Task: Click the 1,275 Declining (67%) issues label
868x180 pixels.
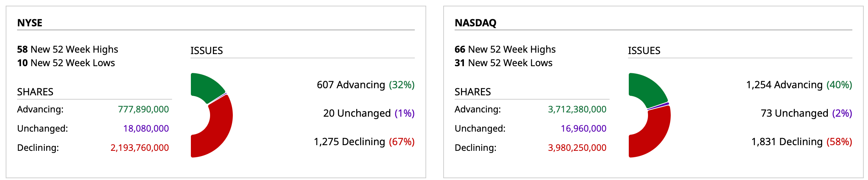Action: click(364, 142)
